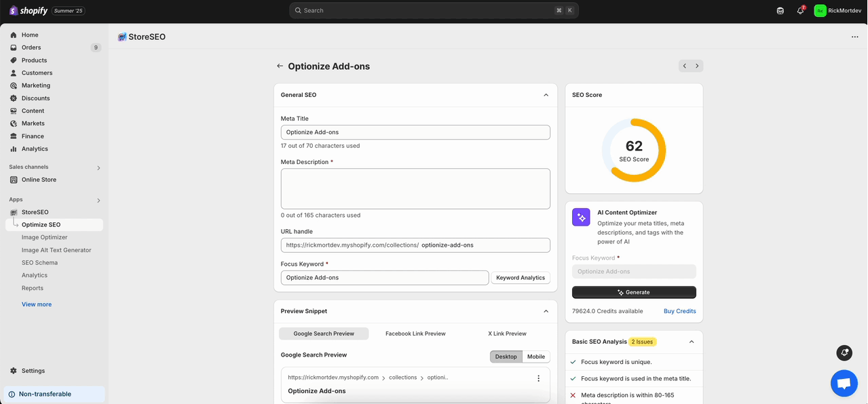Image resolution: width=868 pixels, height=404 pixels.
Task: Open the Home sidebar icon
Action: click(14, 35)
